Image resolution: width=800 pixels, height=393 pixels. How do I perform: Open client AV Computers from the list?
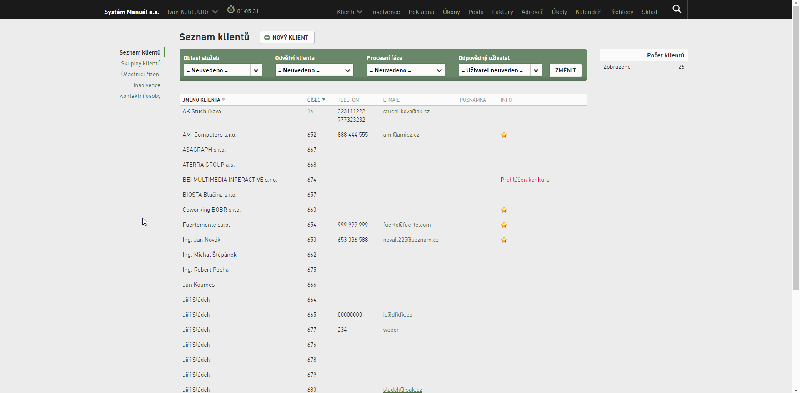click(209, 135)
